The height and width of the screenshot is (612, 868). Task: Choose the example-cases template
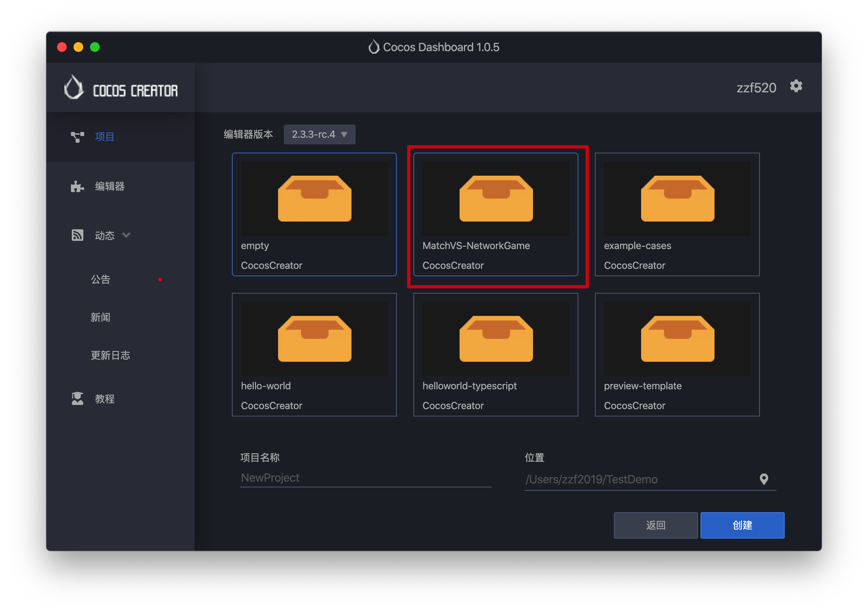pyautogui.click(x=677, y=214)
